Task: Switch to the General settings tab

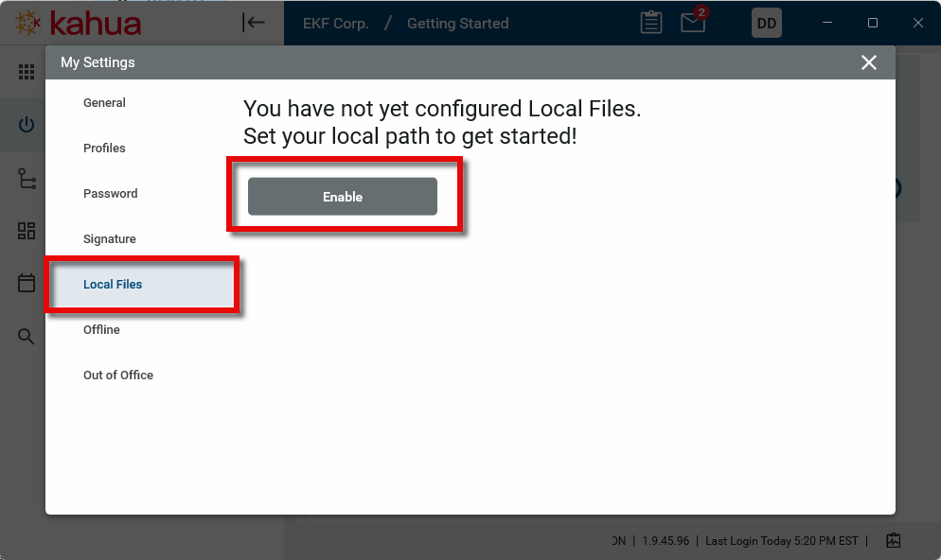Action: pos(104,103)
